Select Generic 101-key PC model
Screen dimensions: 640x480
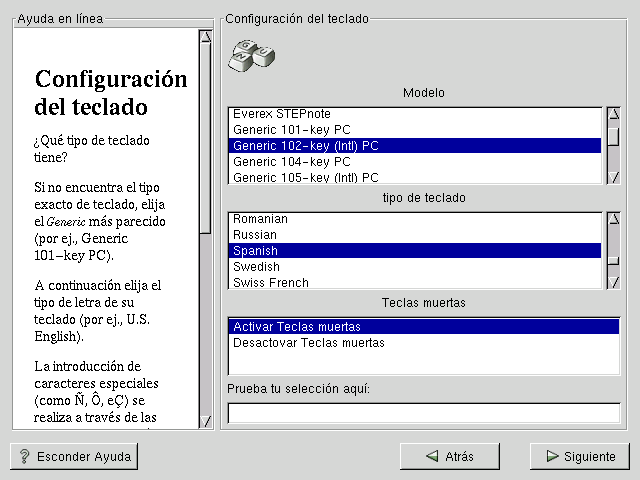point(291,130)
